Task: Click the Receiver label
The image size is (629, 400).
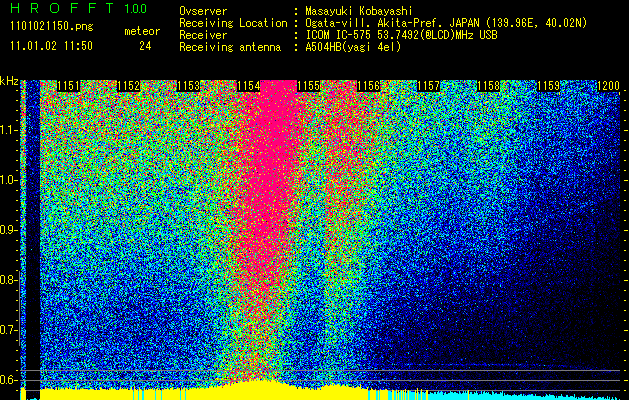Action: (x=203, y=35)
